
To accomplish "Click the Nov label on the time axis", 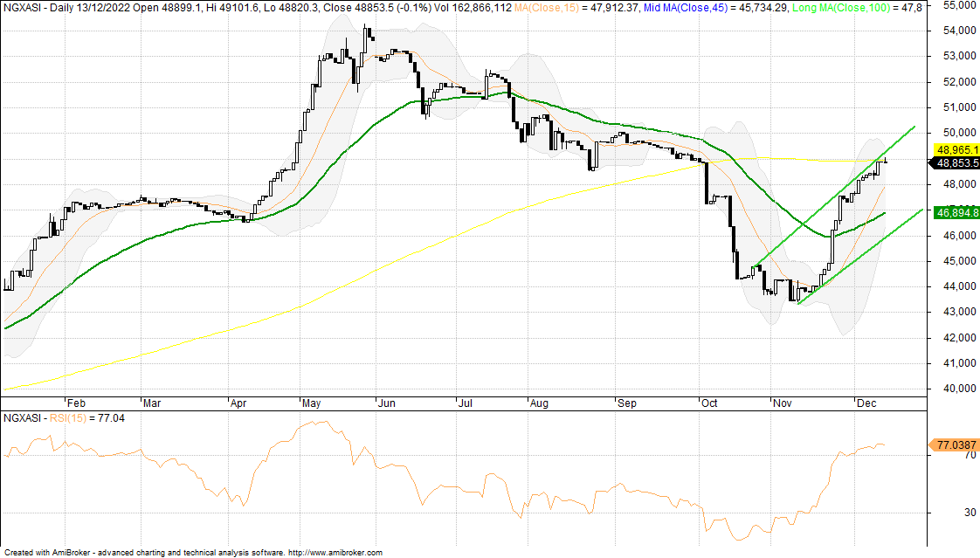I will tap(783, 403).
